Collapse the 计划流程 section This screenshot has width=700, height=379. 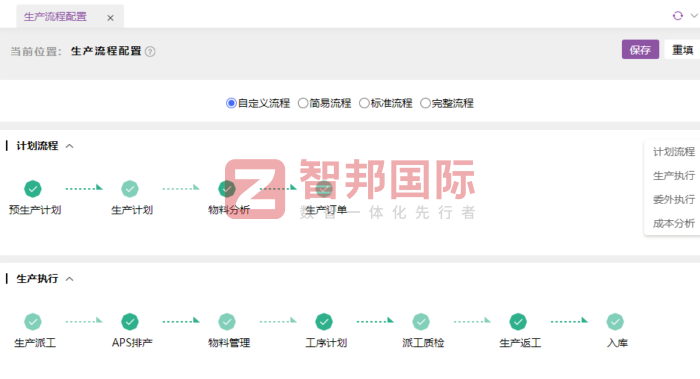[x=70, y=146]
